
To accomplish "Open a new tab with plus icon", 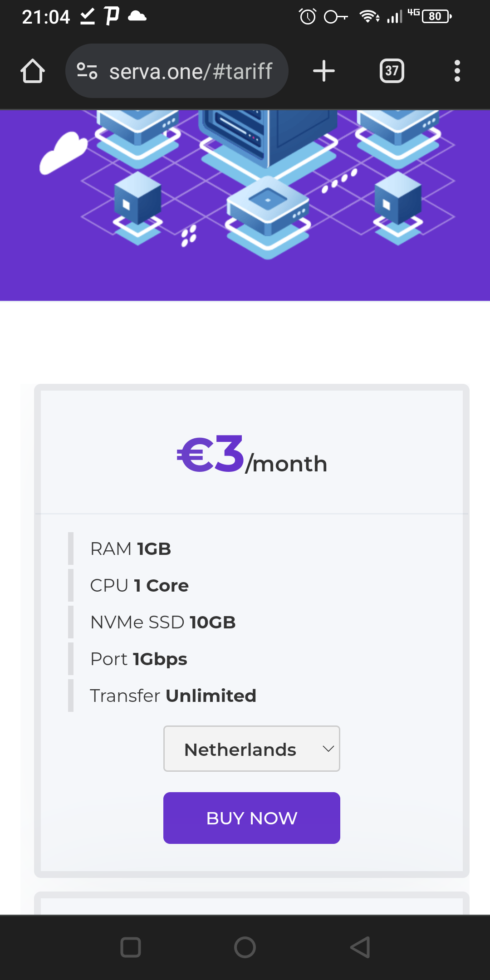I will click(324, 71).
